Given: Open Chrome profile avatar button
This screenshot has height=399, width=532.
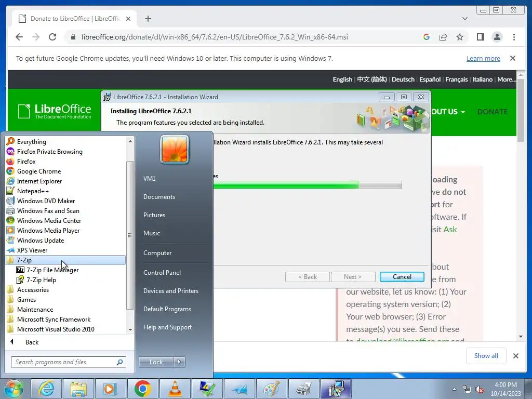Looking at the screenshot, I should click(x=497, y=37).
